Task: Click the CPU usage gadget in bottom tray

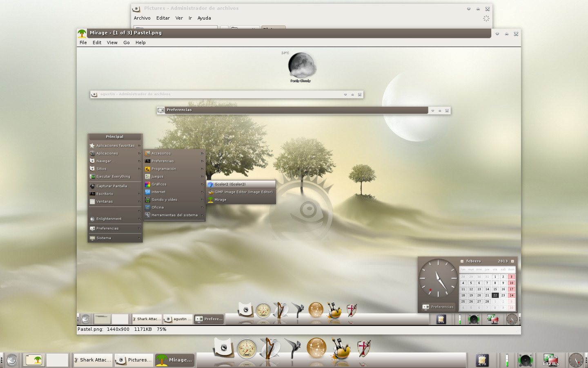Action: click(482, 360)
